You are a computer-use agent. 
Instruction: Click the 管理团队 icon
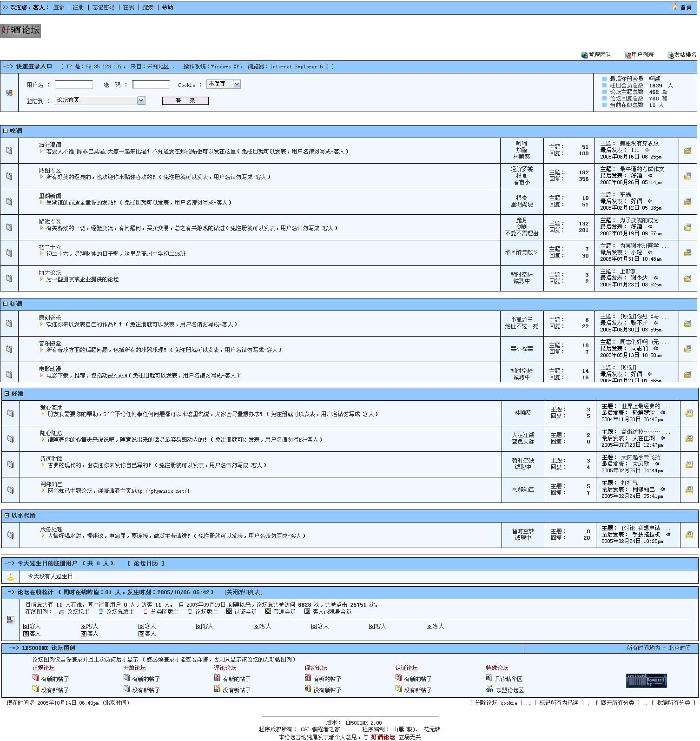[584, 55]
